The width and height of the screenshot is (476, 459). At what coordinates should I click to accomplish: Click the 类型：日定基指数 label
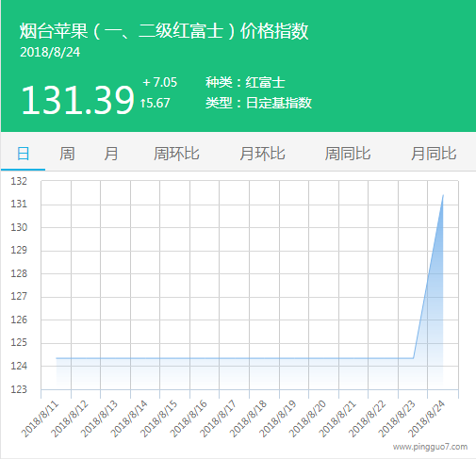[258, 103]
